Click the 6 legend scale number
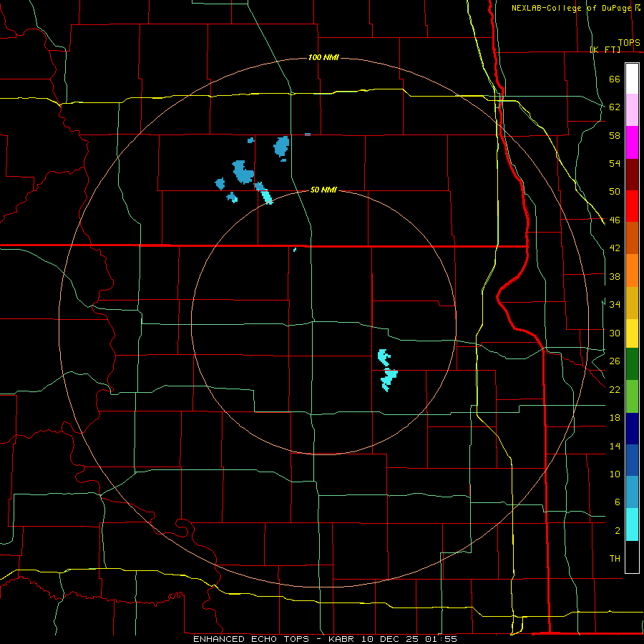644x644 pixels. 618,502
